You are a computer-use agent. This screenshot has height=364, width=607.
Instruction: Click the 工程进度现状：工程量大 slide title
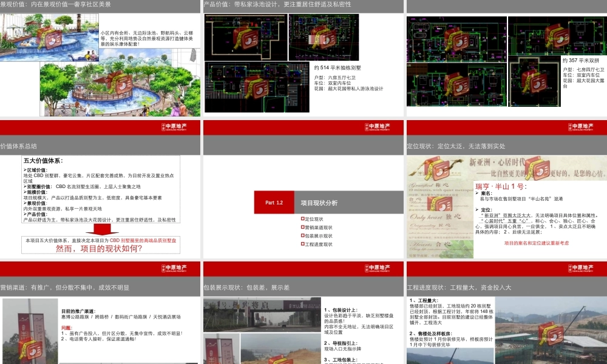pyautogui.click(x=459, y=288)
